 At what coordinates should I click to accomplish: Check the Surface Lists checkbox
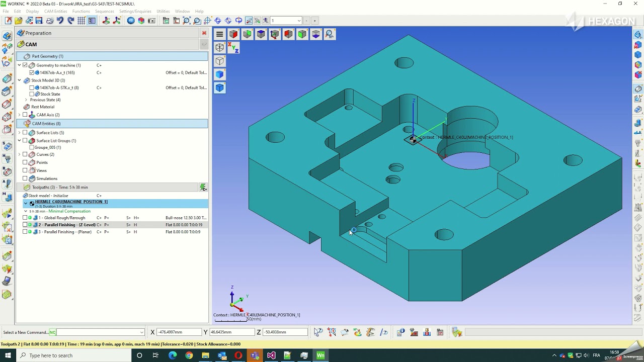click(x=25, y=133)
